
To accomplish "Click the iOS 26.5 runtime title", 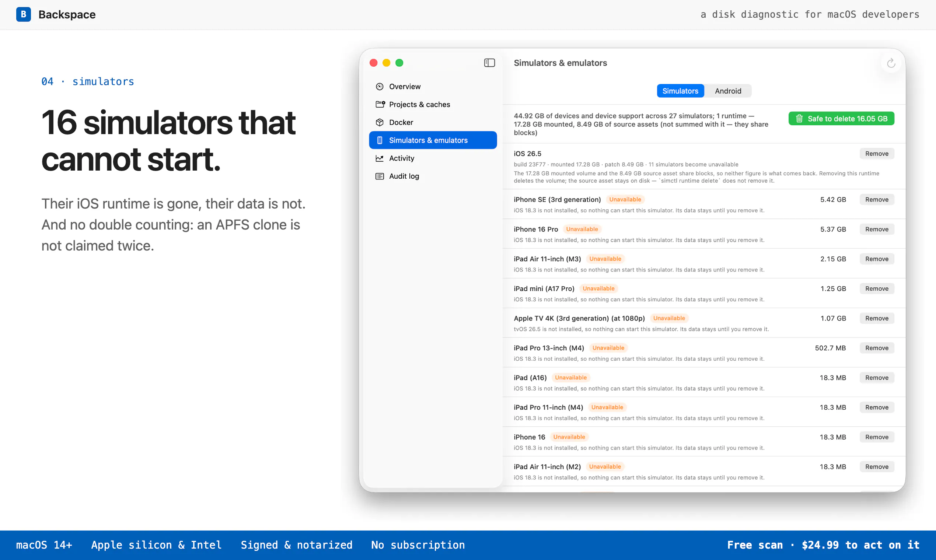I will 527,154.
